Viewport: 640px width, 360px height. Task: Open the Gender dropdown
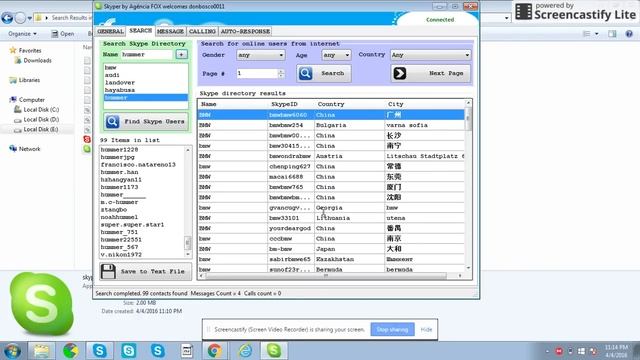pos(260,55)
